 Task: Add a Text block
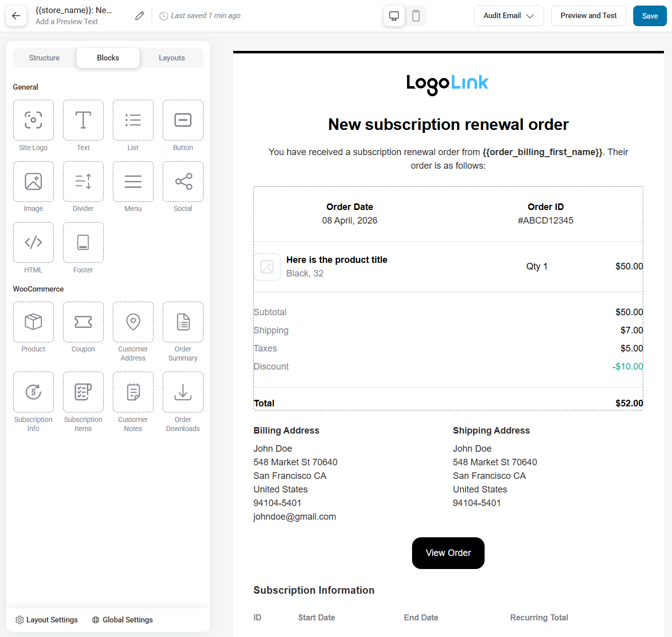(83, 120)
